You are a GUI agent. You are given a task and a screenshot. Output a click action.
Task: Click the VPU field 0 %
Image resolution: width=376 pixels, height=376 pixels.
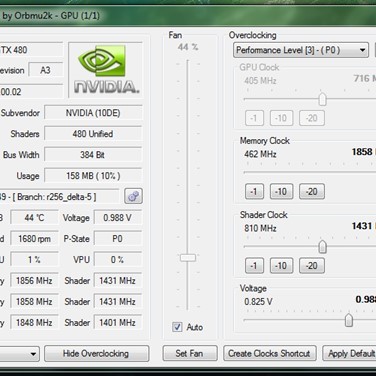pos(118,260)
